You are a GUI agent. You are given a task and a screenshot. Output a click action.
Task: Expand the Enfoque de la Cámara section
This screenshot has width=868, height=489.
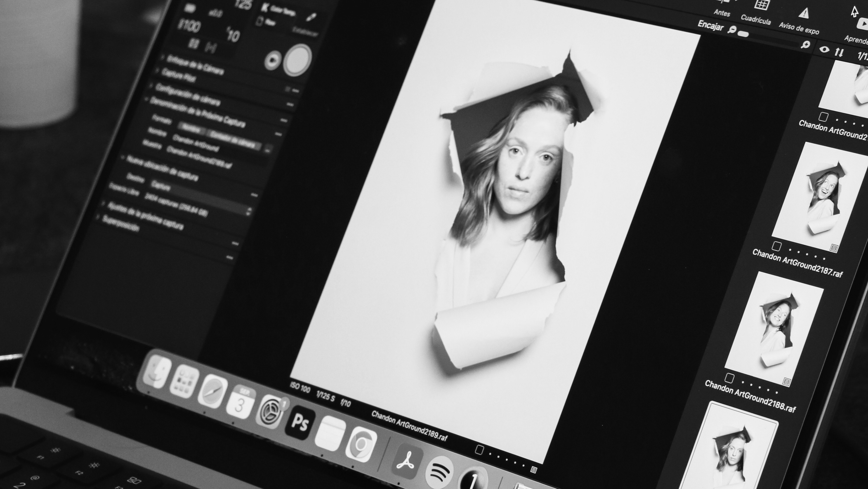pyautogui.click(x=163, y=57)
